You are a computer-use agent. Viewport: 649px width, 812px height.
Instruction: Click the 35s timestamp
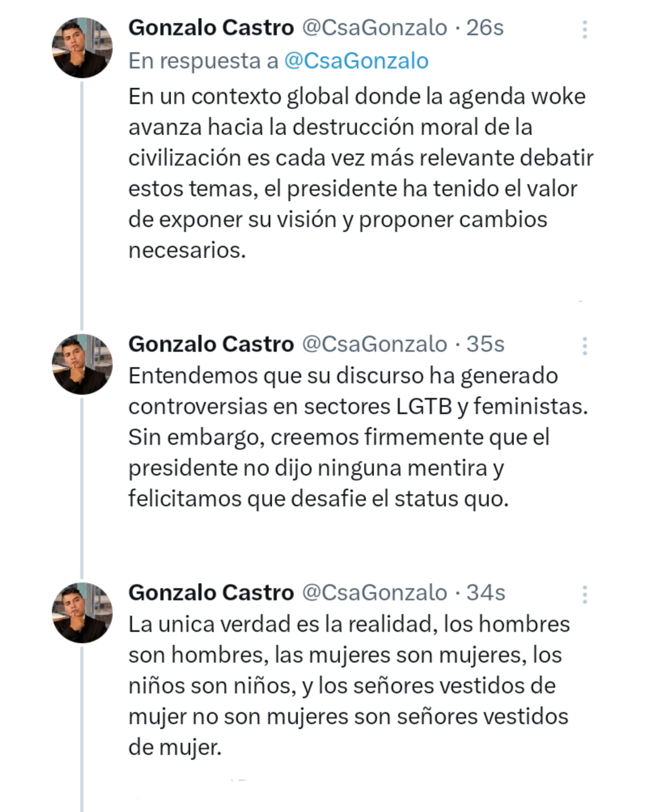(485, 344)
